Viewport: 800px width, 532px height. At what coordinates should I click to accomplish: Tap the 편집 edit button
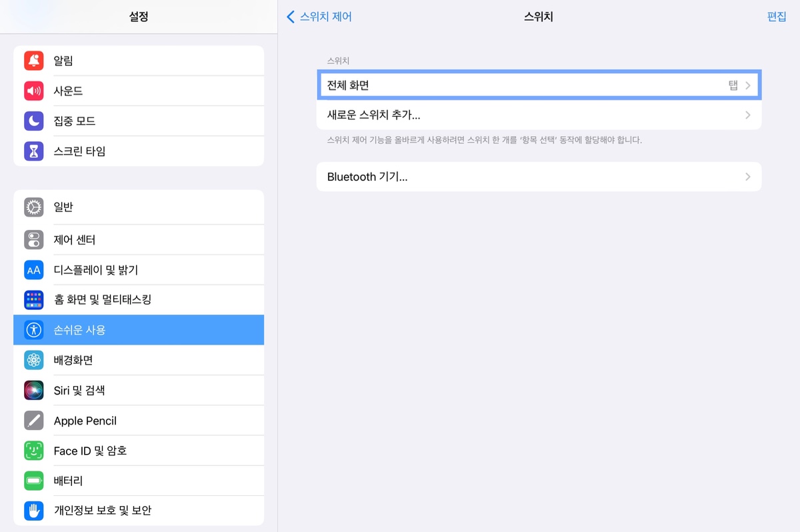pos(777,17)
